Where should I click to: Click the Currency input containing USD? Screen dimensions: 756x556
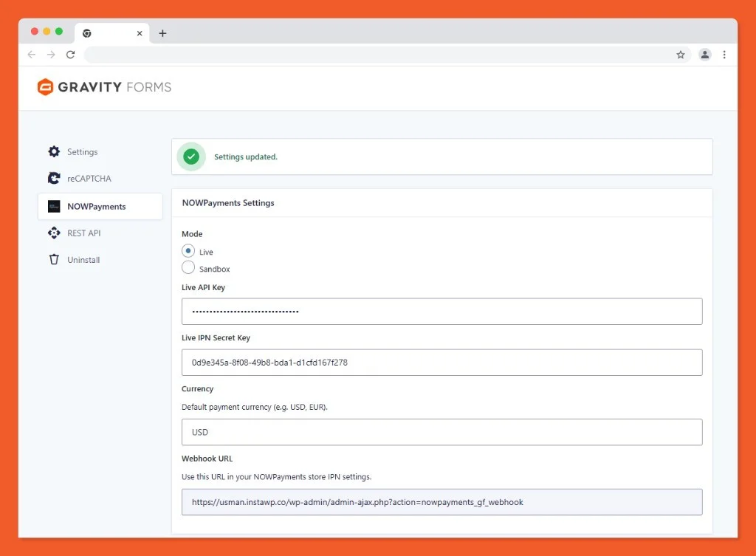pos(441,432)
